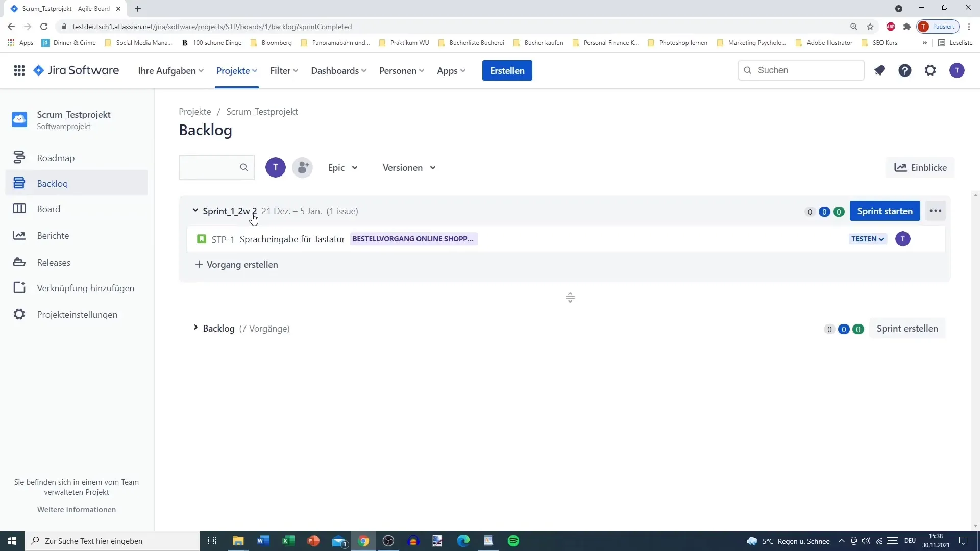
Task: Expand the Sprint_1_2w 2 sprint header
Action: [x=195, y=211]
